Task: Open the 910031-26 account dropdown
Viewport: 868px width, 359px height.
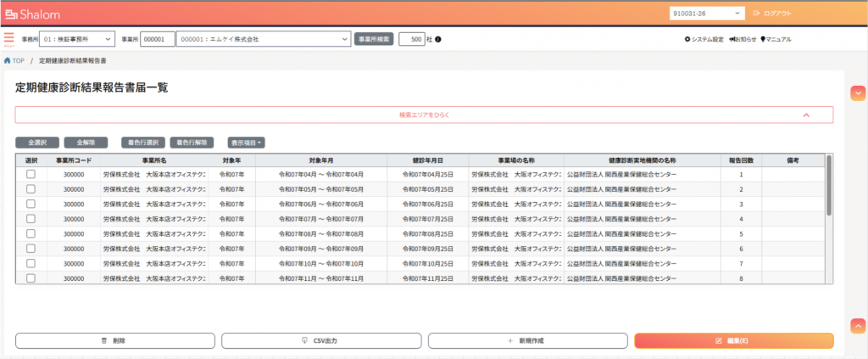Action: coord(708,14)
